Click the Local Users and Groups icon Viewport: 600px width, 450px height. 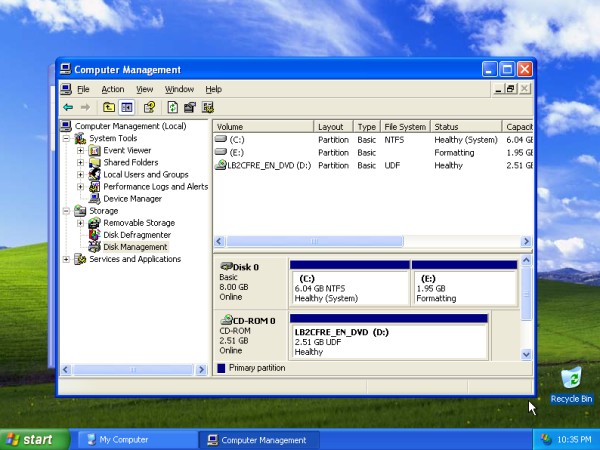click(95, 174)
